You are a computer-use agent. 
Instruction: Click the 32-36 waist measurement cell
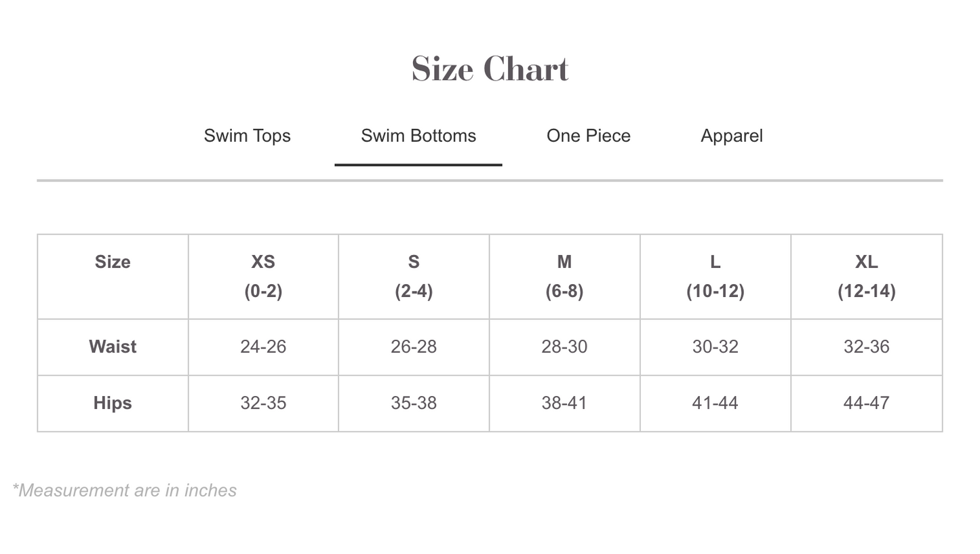click(x=866, y=347)
